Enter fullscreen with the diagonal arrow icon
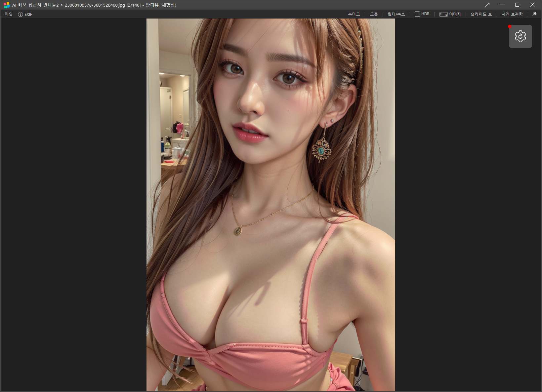This screenshot has width=542, height=392. click(x=487, y=5)
